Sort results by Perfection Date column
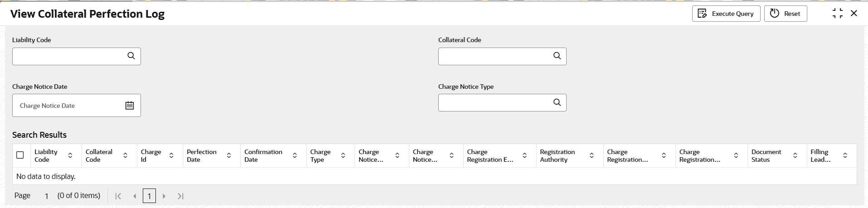Image resolution: width=868 pixels, height=208 pixels. click(x=229, y=155)
